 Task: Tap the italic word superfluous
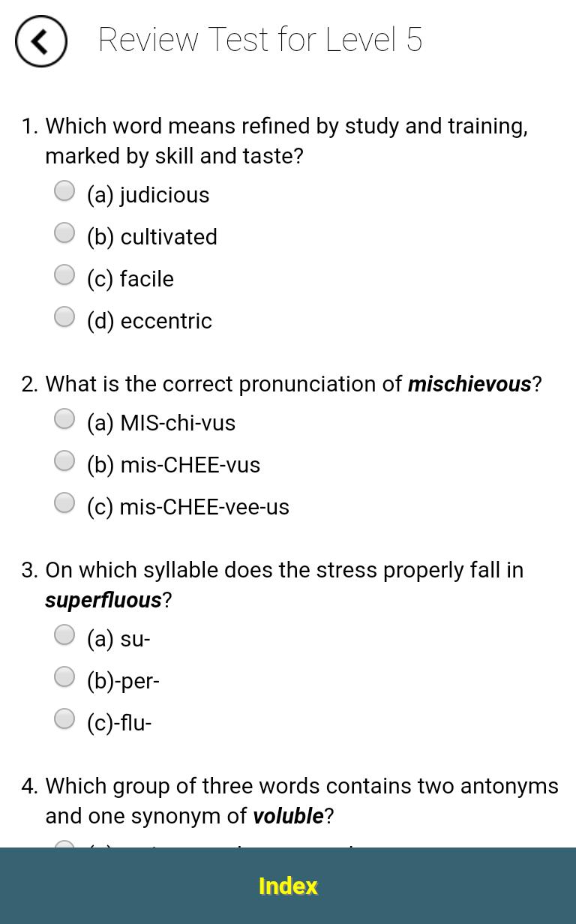coord(103,600)
